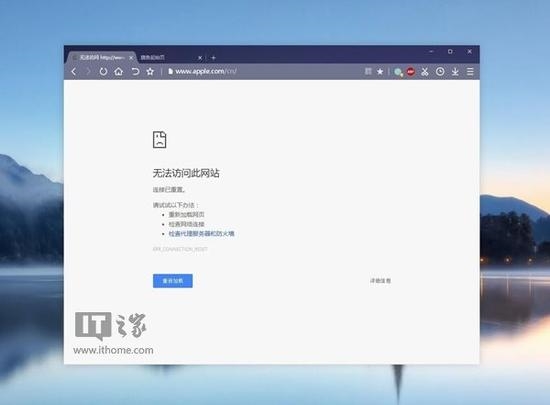Open the home page via house icon
The height and width of the screenshot is (405, 550).
coord(119,72)
